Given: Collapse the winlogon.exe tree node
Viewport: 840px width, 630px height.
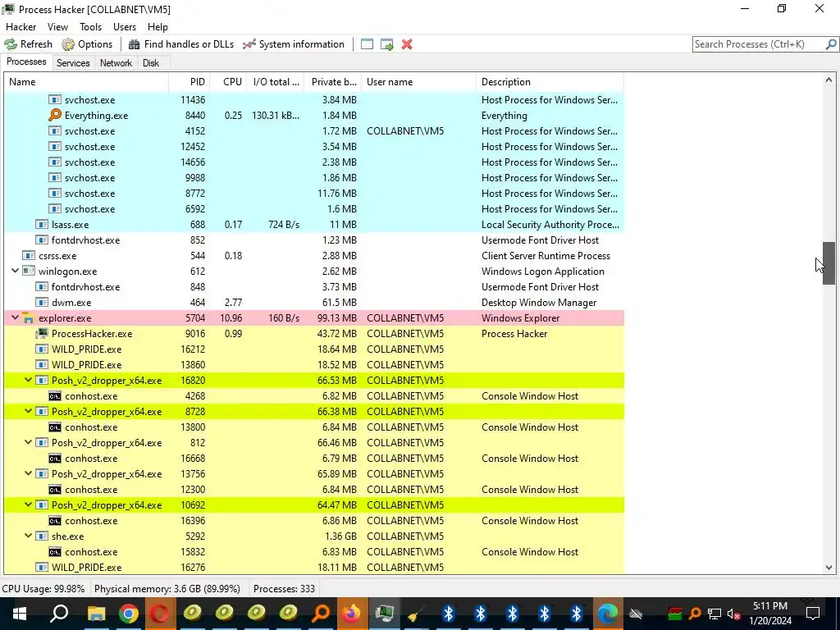Looking at the screenshot, I should coord(15,271).
